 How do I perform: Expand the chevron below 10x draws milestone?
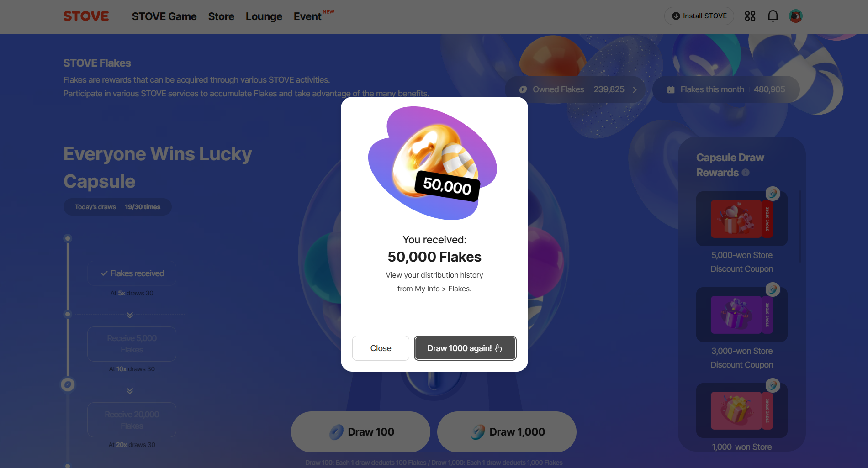click(x=130, y=391)
